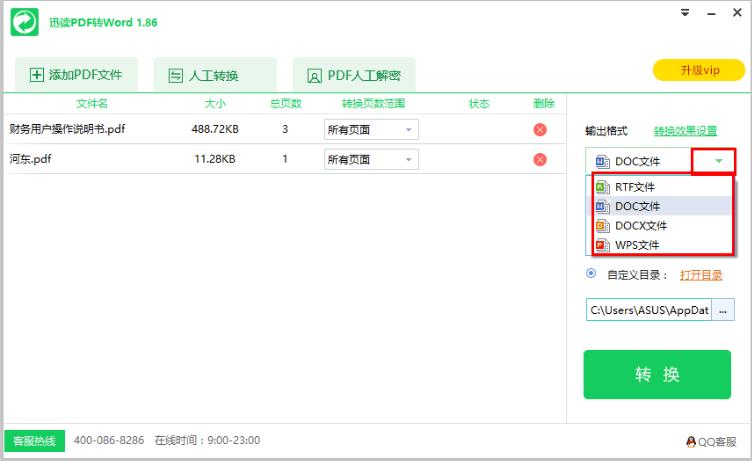This screenshot has width=752, height=461.
Task: Open the PDF人工解密 tab
Action: [354, 75]
